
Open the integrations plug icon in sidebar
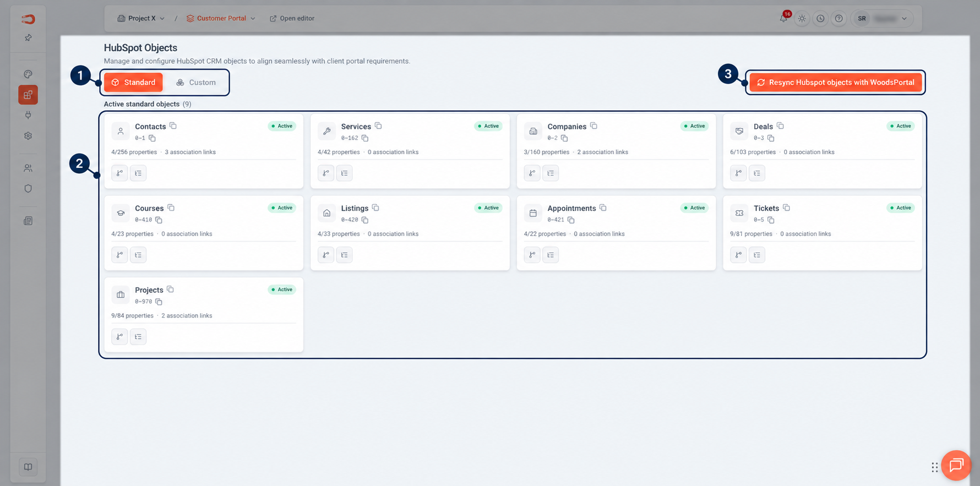(x=28, y=115)
